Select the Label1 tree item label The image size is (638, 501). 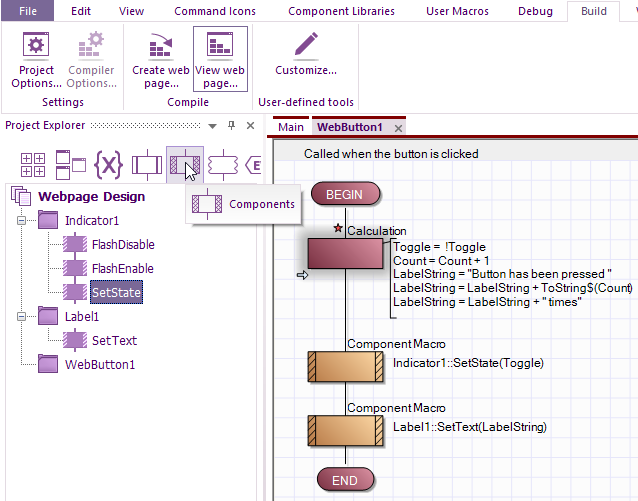click(82, 316)
